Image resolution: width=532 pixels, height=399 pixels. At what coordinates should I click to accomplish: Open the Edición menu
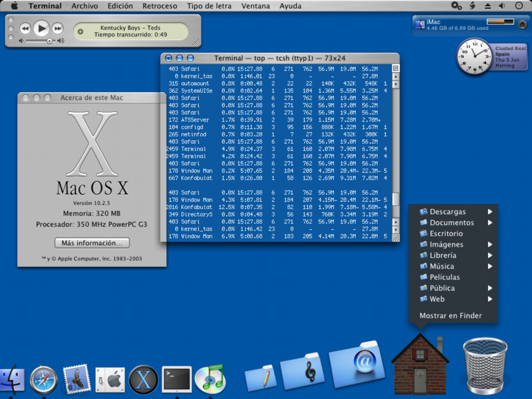click(x=121, y=6)
